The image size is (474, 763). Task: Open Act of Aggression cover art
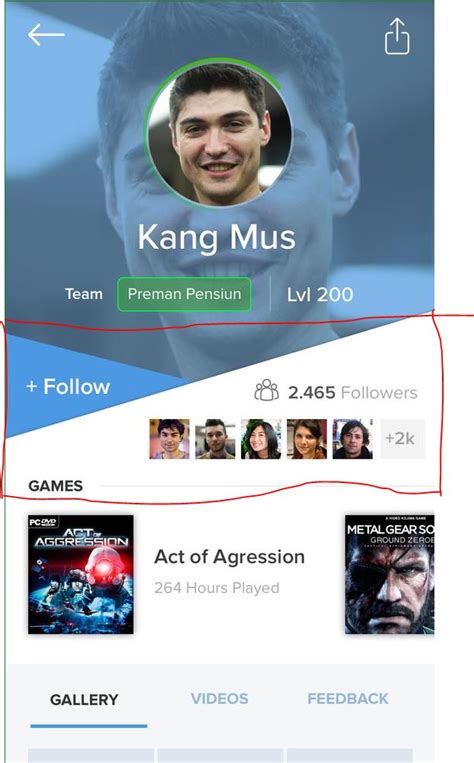click(81, 574)
